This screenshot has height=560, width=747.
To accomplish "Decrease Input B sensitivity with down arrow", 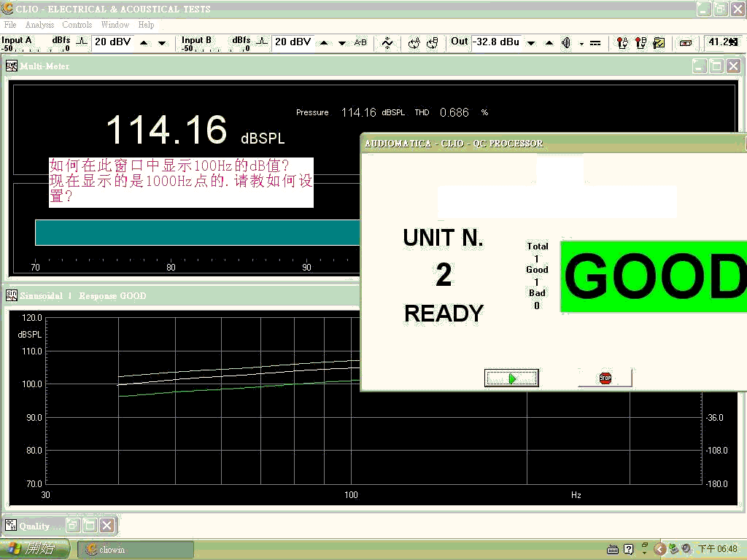I will tap(341, 43).
